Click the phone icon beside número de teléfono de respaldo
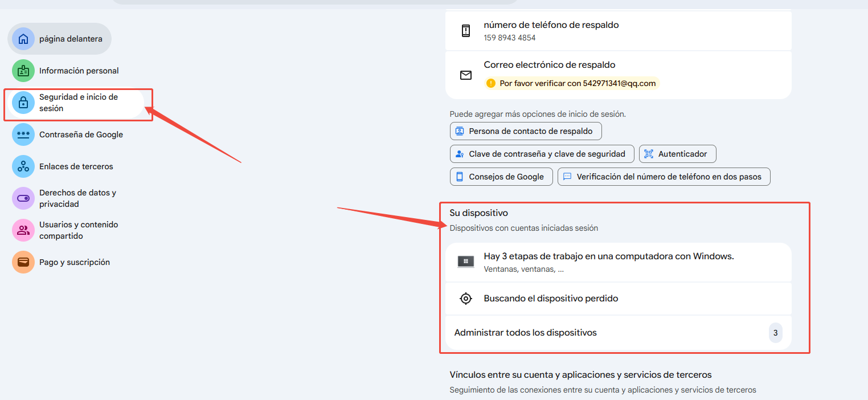 pos(466,30)
